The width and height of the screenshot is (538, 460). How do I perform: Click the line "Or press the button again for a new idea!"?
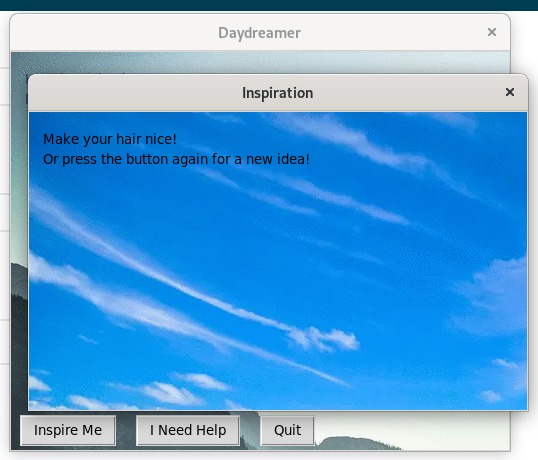[x=176, y=160]
